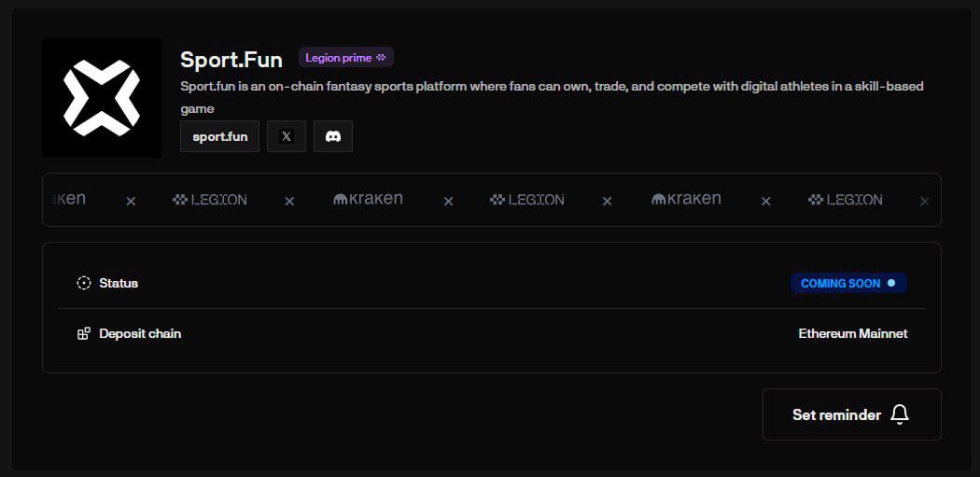Click the Status row label

pos(119,283)
